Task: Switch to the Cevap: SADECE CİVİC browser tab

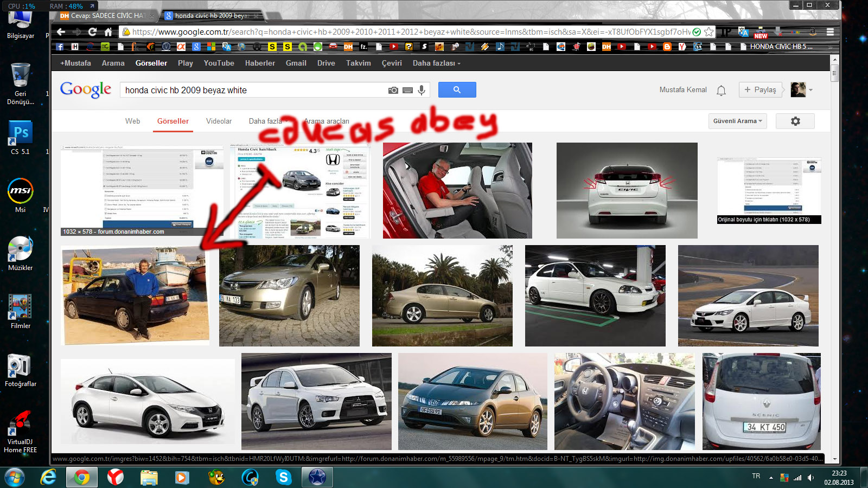Action: (x=106, y=16)
